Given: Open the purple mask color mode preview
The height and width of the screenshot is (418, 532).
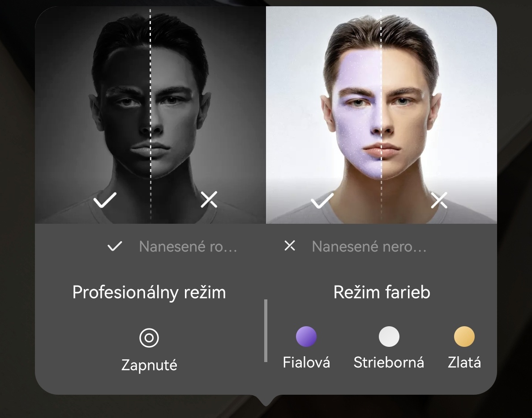Looking at the screenshot, I should click(382, 115).
